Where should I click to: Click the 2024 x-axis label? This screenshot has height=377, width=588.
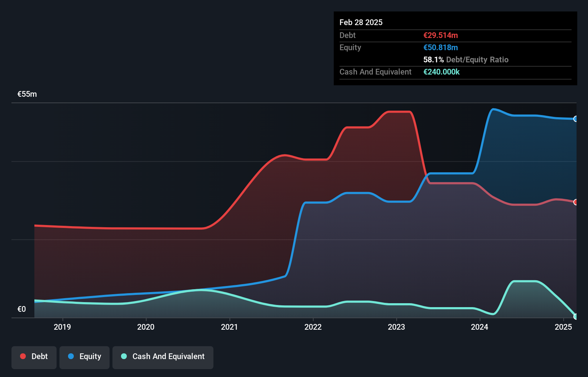[479, 327]
